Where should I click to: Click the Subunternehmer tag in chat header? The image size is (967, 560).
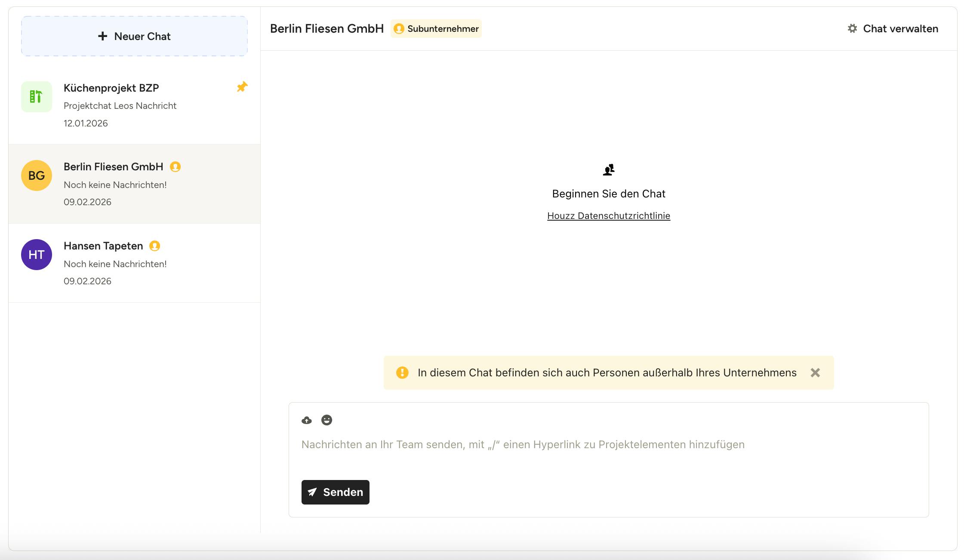point(436,29)
